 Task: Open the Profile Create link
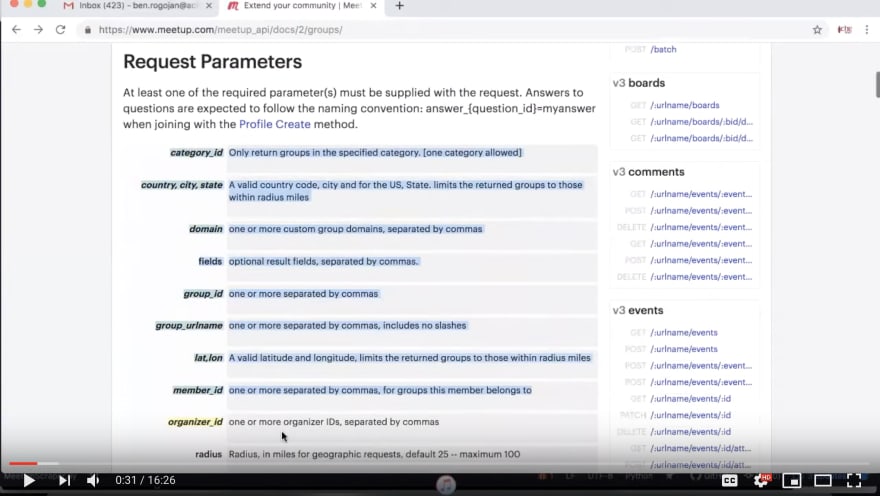point(274,124)
